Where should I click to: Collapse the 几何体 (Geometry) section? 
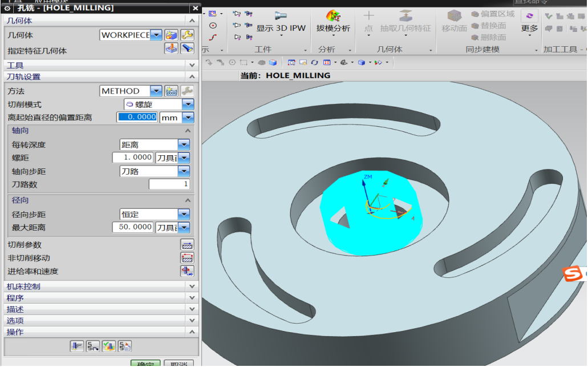click(x=192, y=21)
